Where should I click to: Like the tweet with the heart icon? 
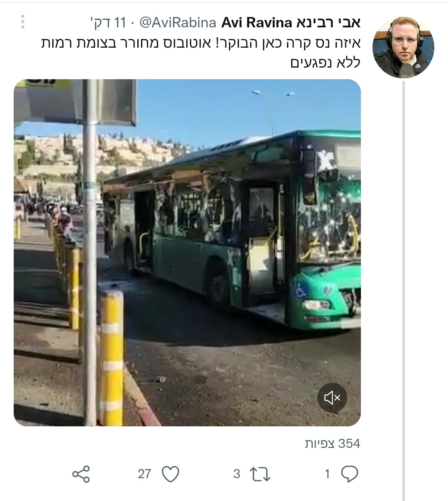[x=170, y=474]
